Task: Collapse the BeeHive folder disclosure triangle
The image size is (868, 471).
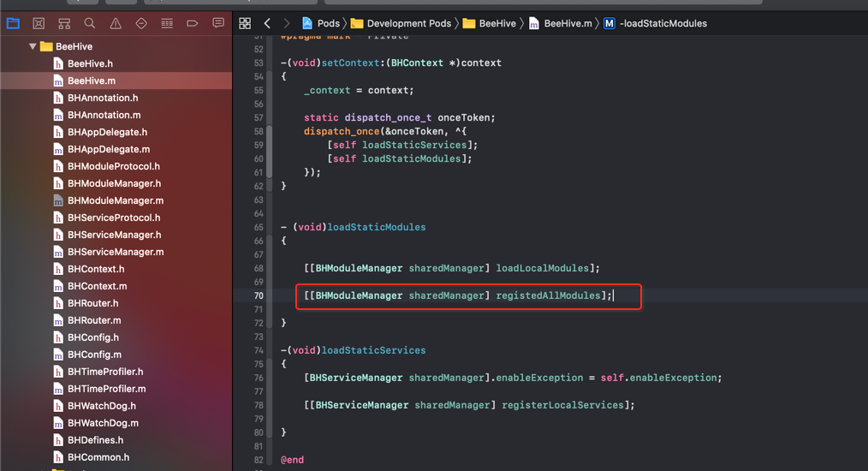Action: 33,46
